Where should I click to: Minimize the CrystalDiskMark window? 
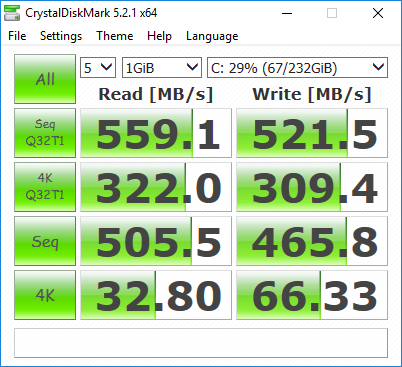[x=287, y=13]
